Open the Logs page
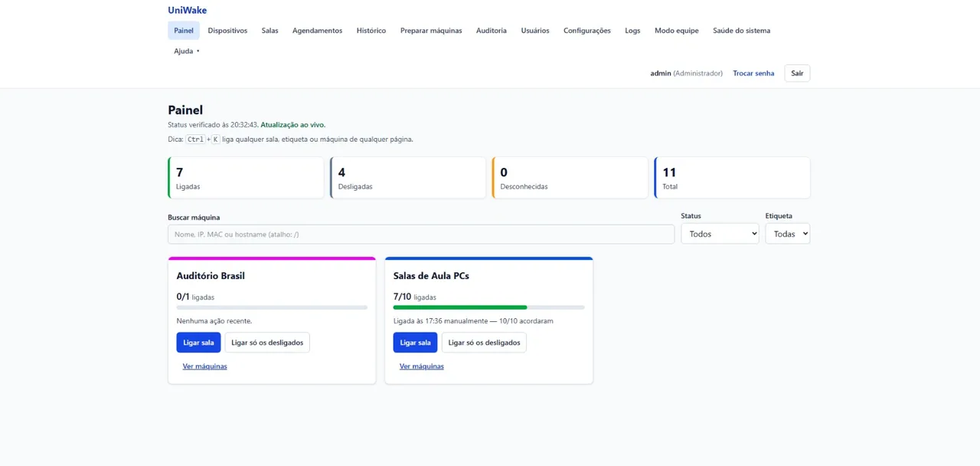This screenshot has height=466, width=980. coord(632,31)
